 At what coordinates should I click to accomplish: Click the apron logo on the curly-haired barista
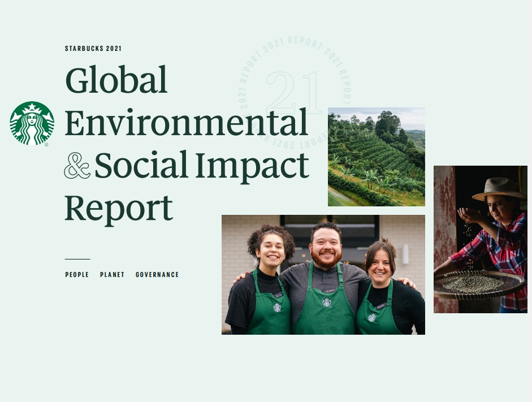pyautogui.click(x=277, y=308)
